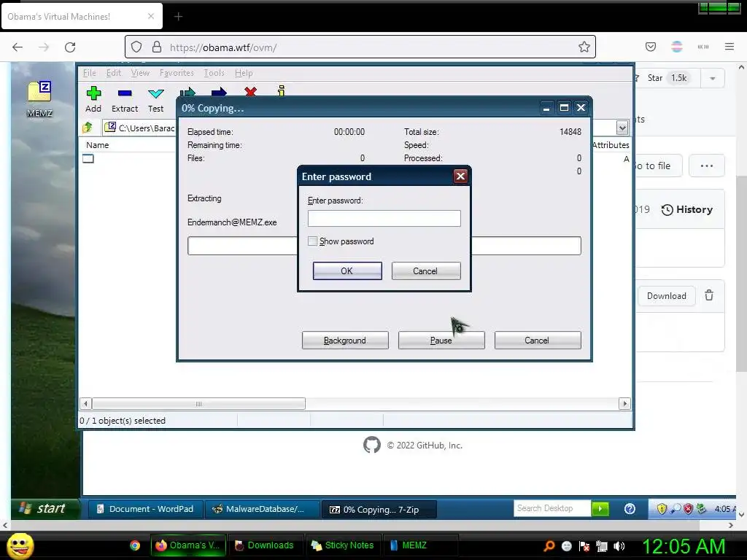Enable the Show password checkbox
The height and width of the screenshot is (560, 747).
coord(312,241)
